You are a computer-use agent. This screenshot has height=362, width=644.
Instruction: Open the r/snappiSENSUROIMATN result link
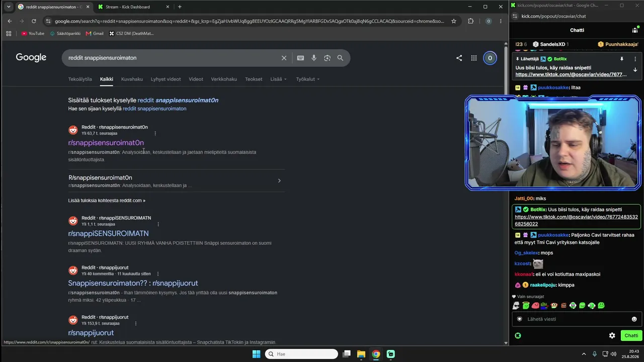109,233
